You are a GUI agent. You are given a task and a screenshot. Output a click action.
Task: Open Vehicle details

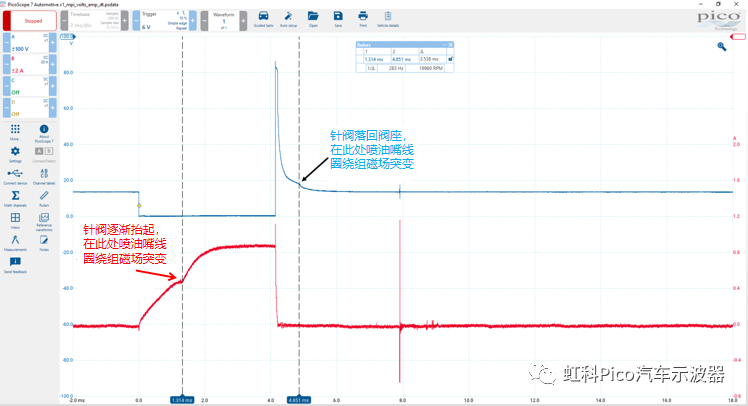388,19
